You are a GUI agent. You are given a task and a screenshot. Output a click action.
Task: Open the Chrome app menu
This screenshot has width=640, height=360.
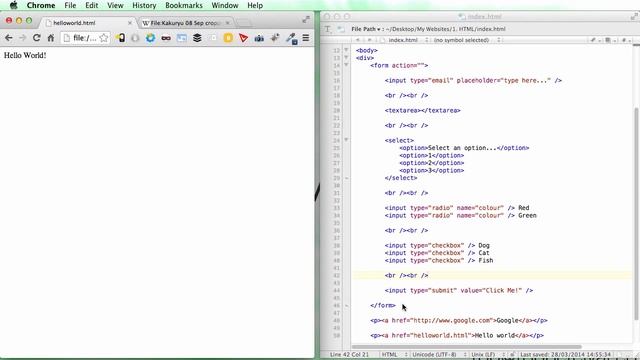(41, 5)
